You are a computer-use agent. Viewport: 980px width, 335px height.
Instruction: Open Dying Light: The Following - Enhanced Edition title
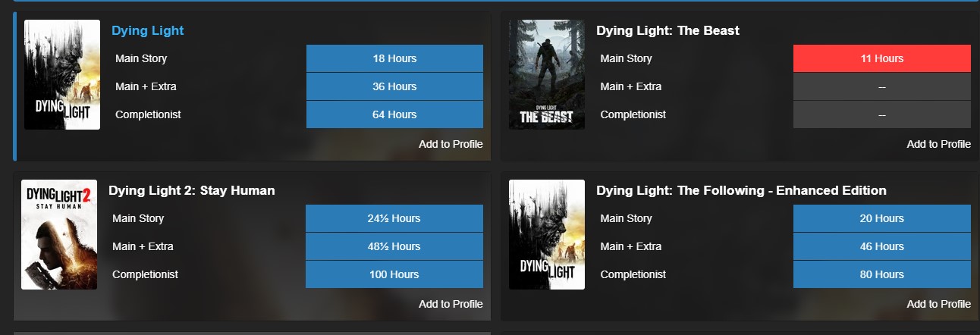click(x=741, y=191)
